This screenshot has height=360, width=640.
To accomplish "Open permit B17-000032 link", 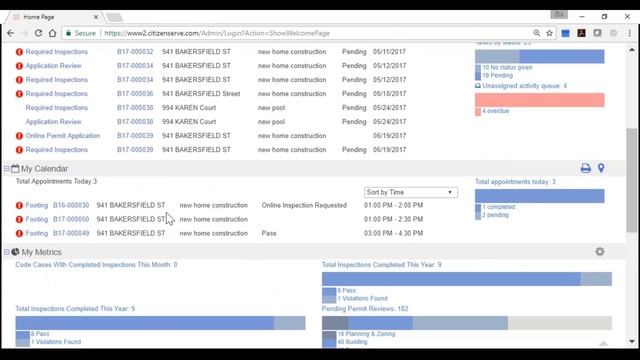I will (135, 52).
